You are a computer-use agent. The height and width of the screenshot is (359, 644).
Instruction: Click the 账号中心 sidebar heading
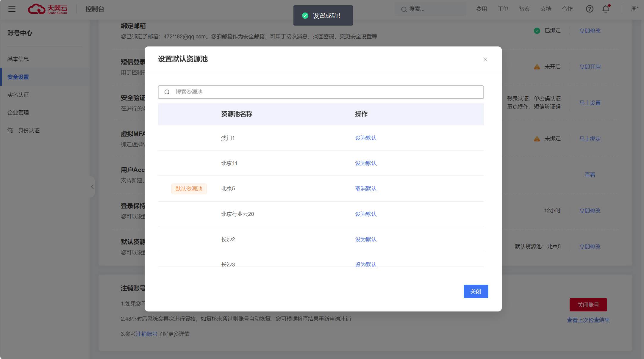pyautogui.click(x=20, y=33)
